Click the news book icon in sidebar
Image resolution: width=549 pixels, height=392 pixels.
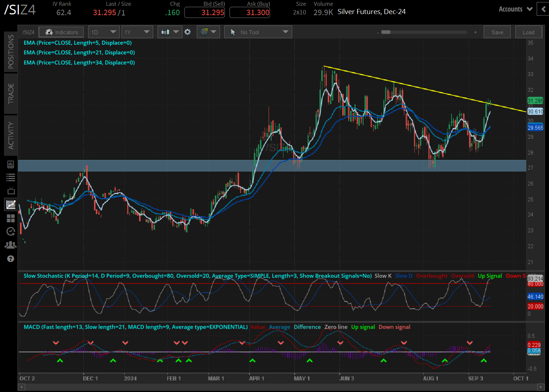(11, 165)
